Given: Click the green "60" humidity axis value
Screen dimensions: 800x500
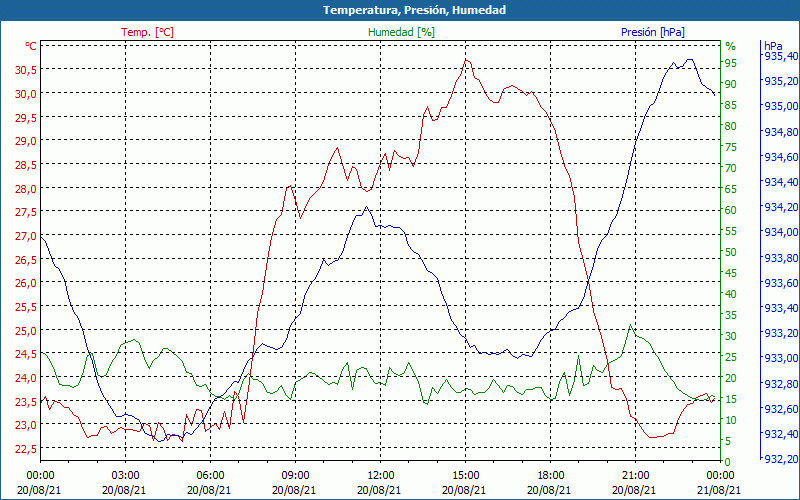Looking at the screenshot, I should tap(731, 210).
